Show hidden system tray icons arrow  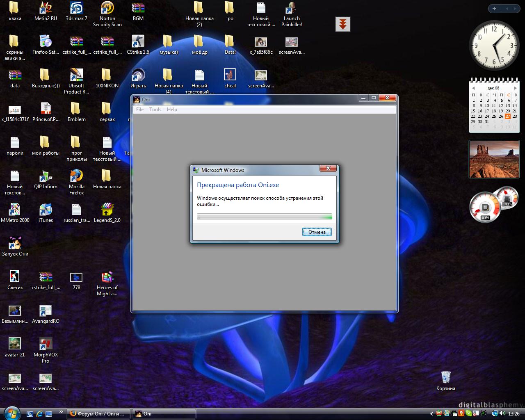(x=431, y=414)
